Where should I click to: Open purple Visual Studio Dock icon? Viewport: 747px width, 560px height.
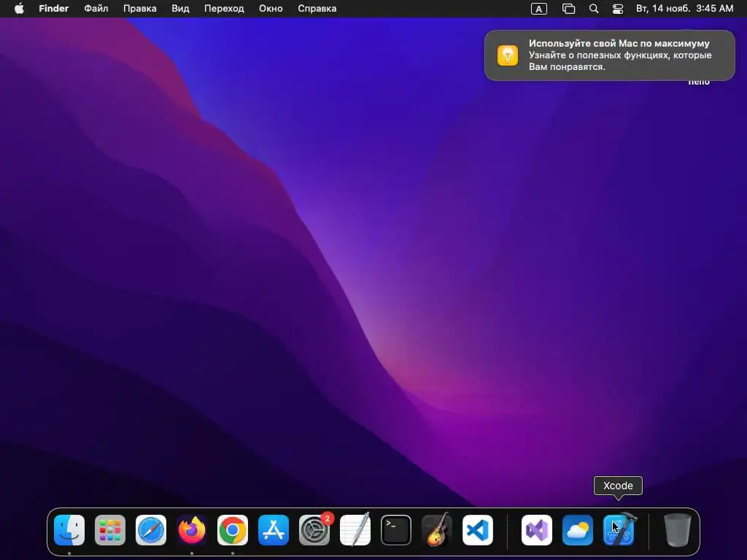click(537, 530)
